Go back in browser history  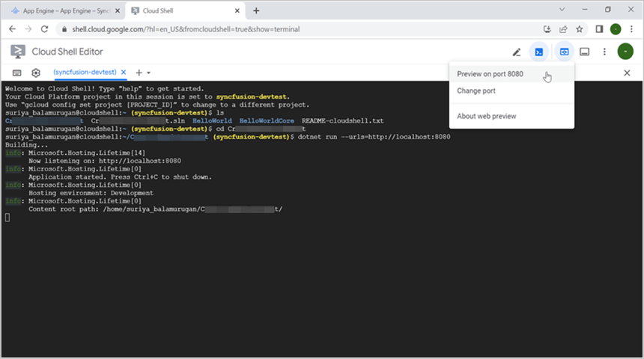coord(12,29)
